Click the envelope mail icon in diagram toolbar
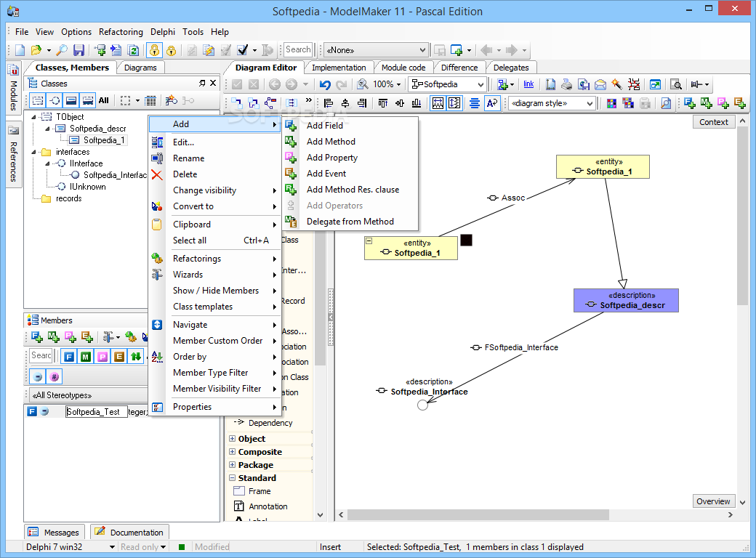Screen dimensions: 756x558 [600, 84]
